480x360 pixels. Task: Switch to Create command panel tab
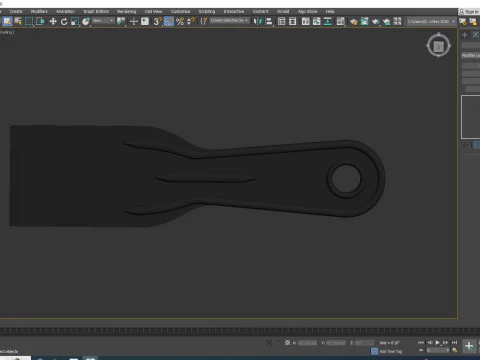click(x=465, y=35)
